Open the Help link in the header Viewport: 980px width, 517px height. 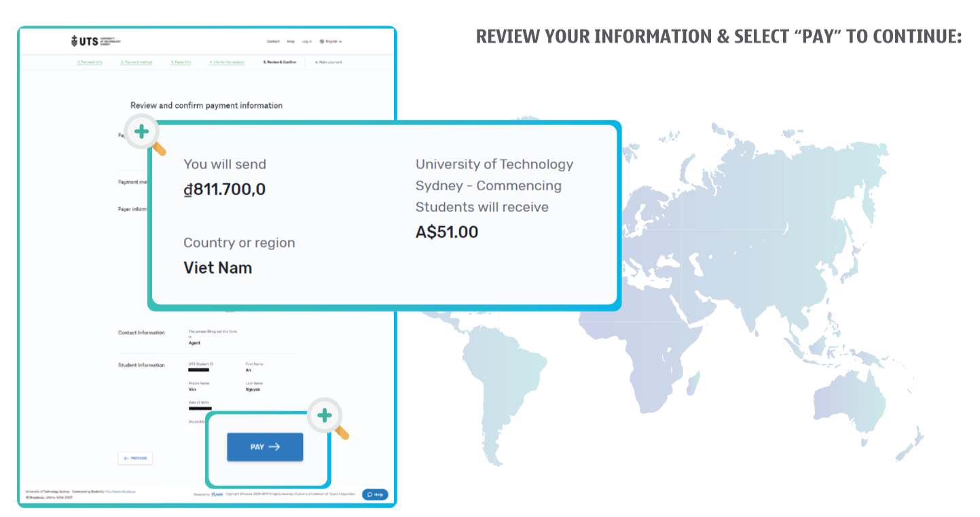tap(291, 41)
